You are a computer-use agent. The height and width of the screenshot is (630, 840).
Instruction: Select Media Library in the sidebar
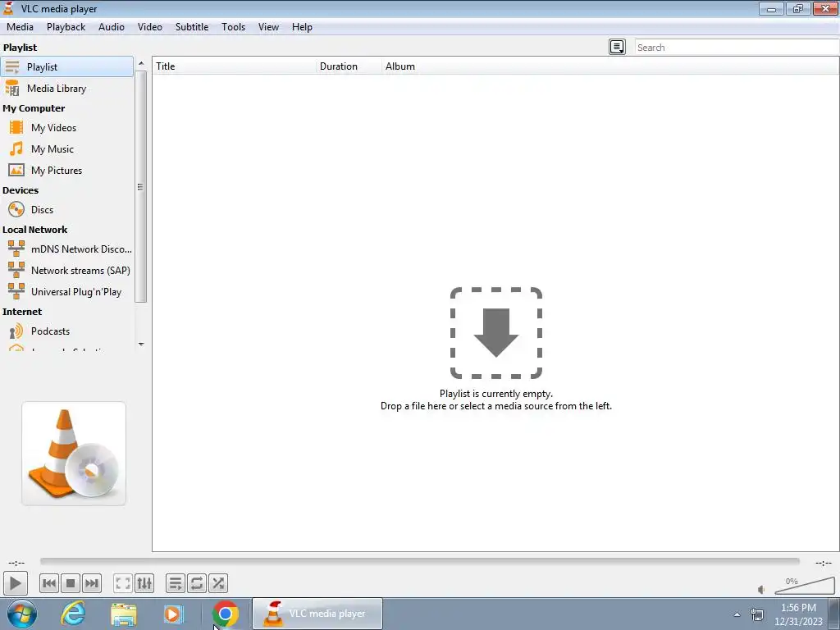coord(67,89)
